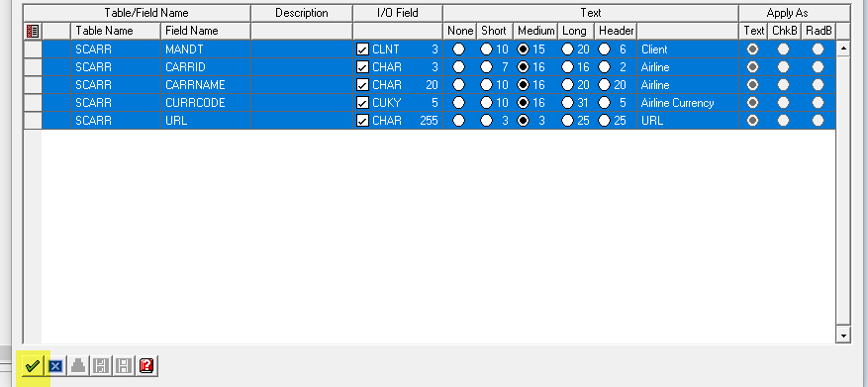Select Header text radio for CARRNAME
Screen dimensions: 868x387
604,85
